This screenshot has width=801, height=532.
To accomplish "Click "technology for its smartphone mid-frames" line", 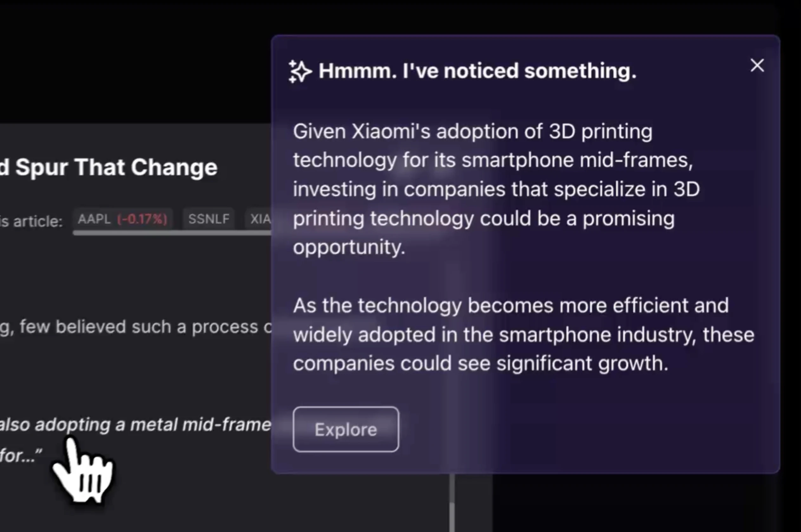I will 492,160.
